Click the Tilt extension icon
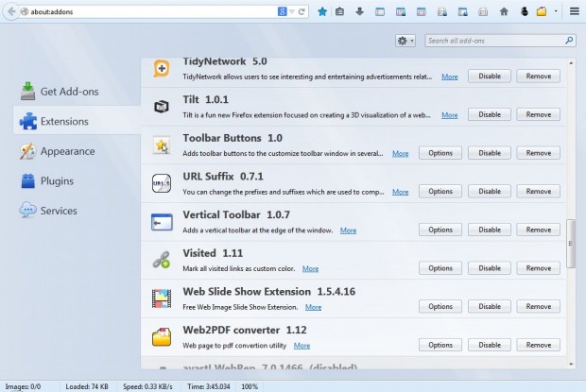Screen dimensions: 586x392 tap(162, 107)
